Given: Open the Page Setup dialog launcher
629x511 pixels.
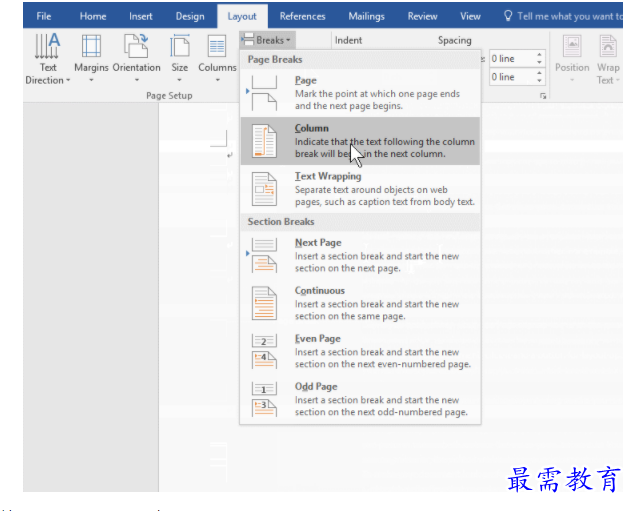Looking at the screenshot, I should (x=543, y=96).
